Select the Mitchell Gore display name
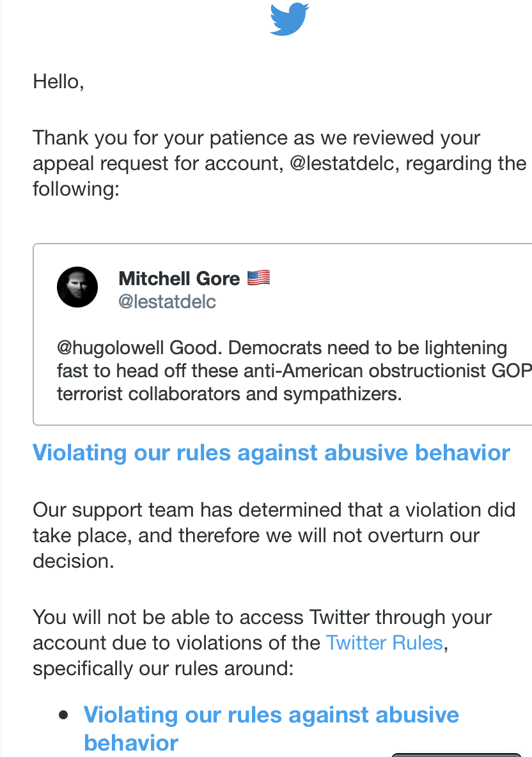Image resolution: width=532 pixels, height=757 pixels. pos(179,279)
